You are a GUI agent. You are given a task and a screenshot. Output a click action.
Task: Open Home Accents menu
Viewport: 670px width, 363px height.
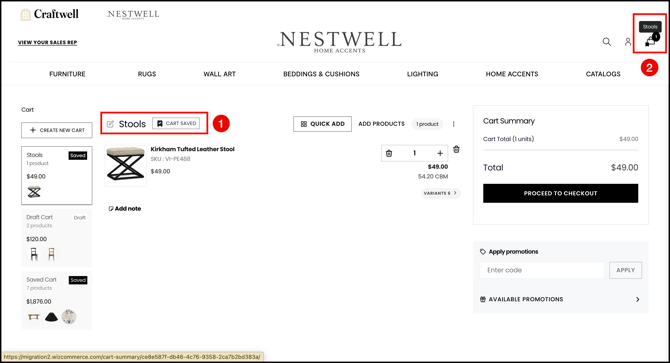pos(512,74)
